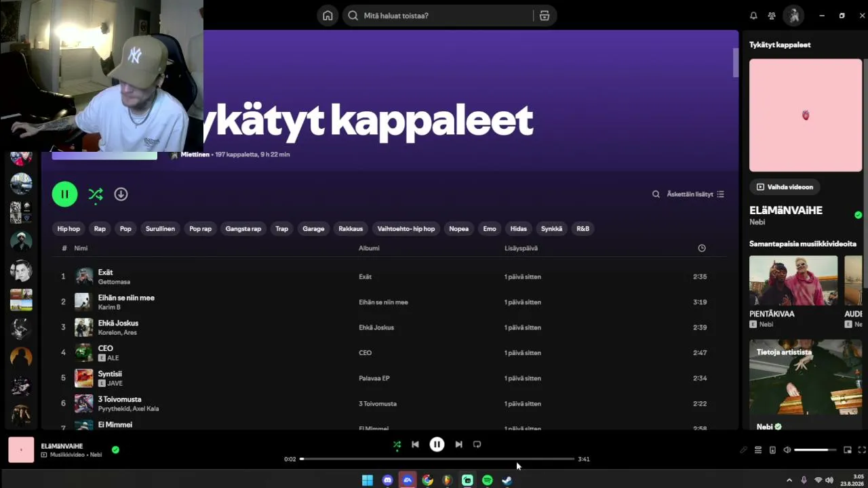Switch the player to fullscreen

click(862, 450)
